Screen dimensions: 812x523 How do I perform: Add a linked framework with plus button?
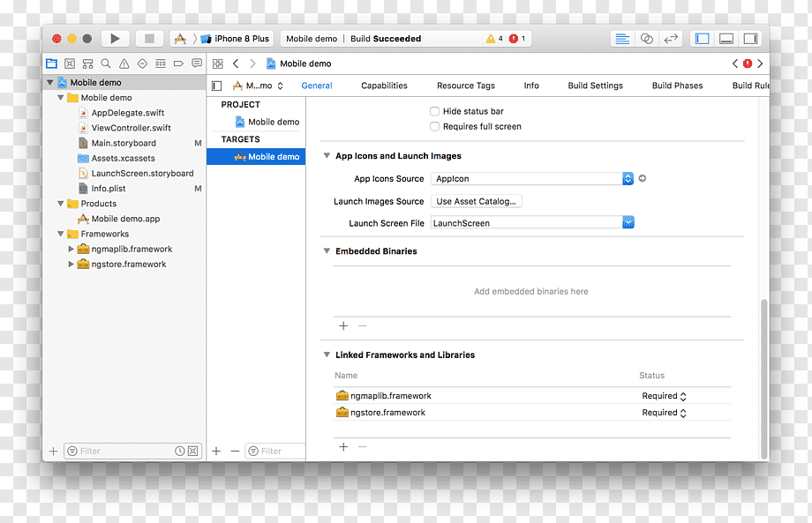343,446
